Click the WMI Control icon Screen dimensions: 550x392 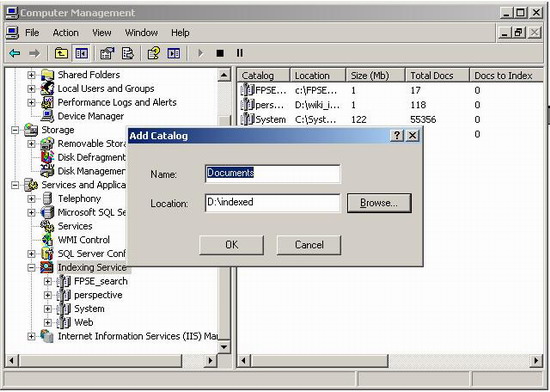(x=47, y=240)
